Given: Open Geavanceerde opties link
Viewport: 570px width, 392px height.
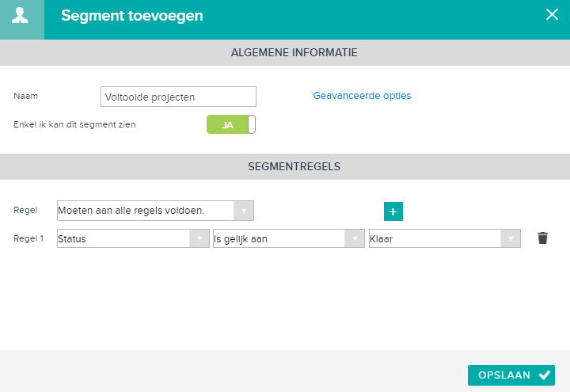Looking at the screenshot, I should [362, 96].
